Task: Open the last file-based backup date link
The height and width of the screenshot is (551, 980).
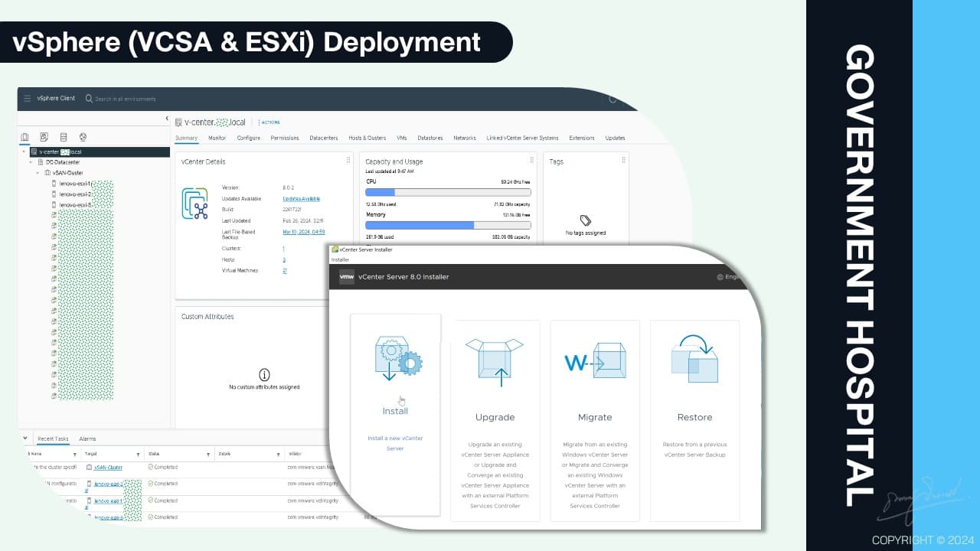Action: tap(304, 232)
